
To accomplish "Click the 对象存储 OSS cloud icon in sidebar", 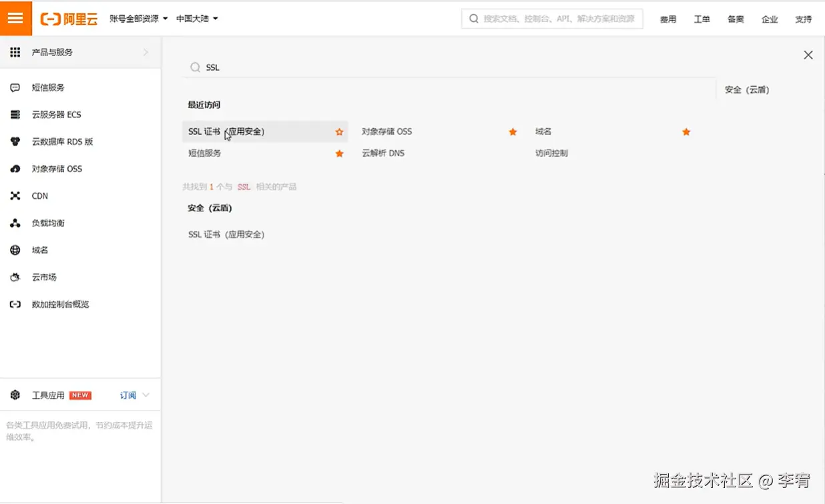I will click(x=15, y=169).
